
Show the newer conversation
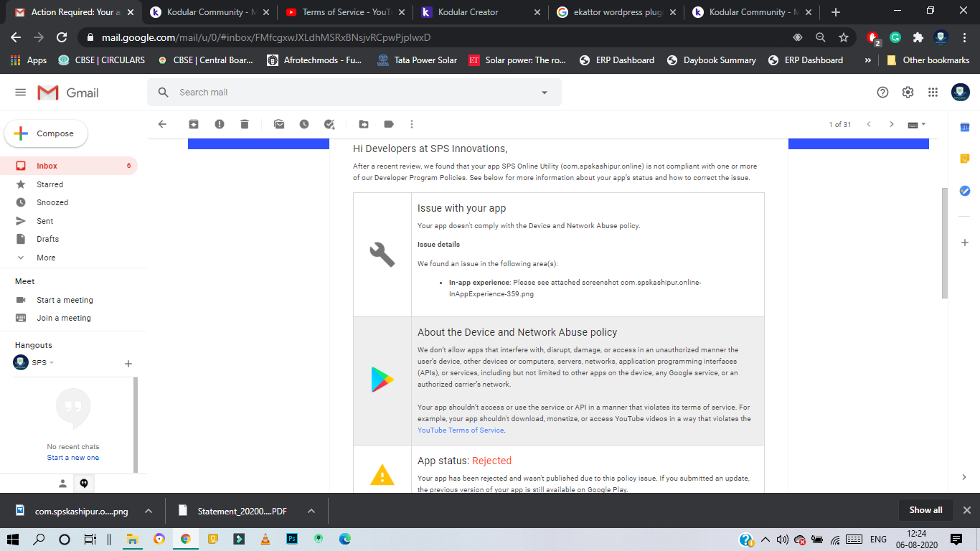pyautogui.click(x=869, y=124)
